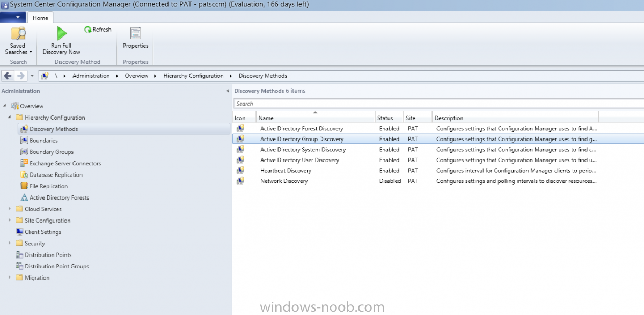The width and height of the screenshot is (644, 315).
Task: Select the Overview icon in tree
Action: coord(14,106)
